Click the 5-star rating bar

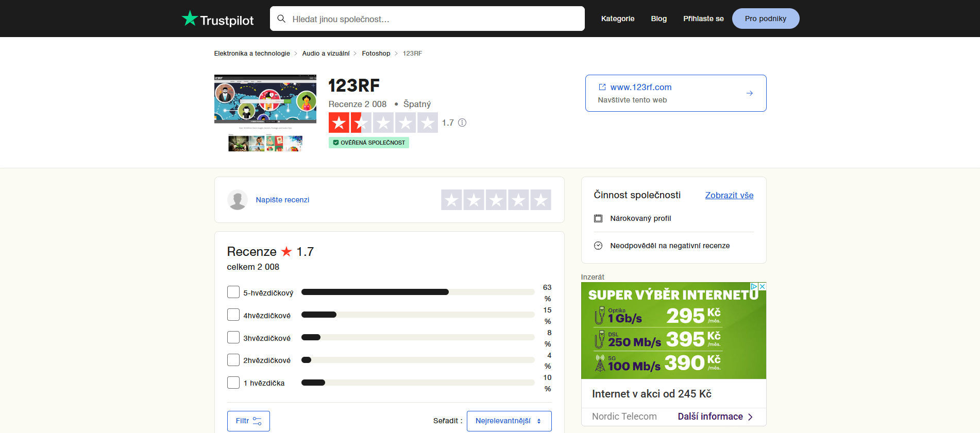coord(418,292)
